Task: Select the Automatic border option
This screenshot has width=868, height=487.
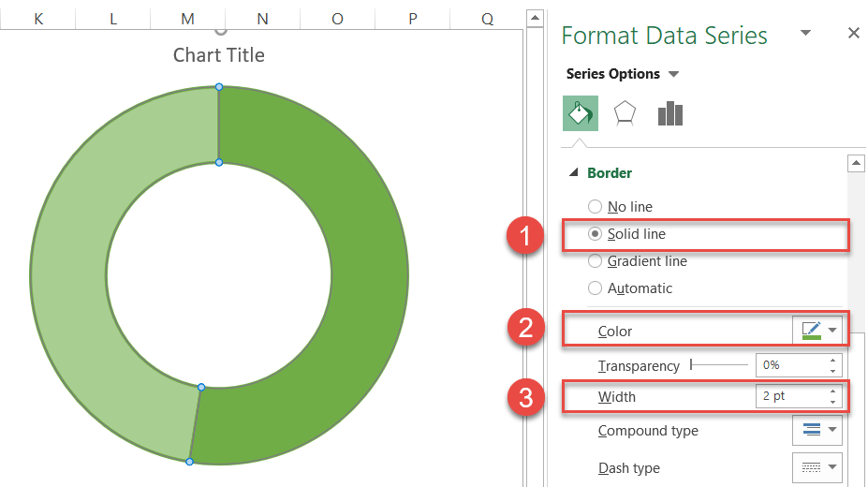Action: click(630, 288)
